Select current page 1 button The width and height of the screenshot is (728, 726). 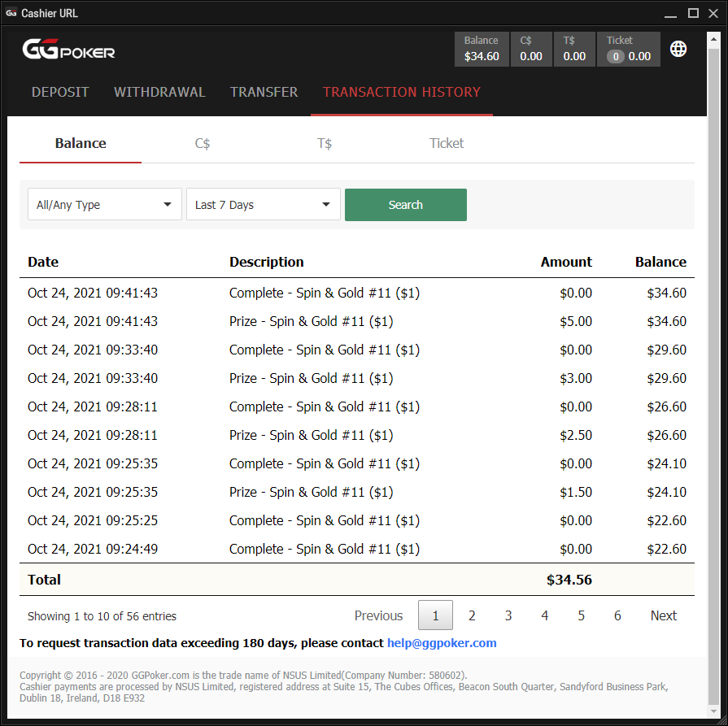pos(435,615)
